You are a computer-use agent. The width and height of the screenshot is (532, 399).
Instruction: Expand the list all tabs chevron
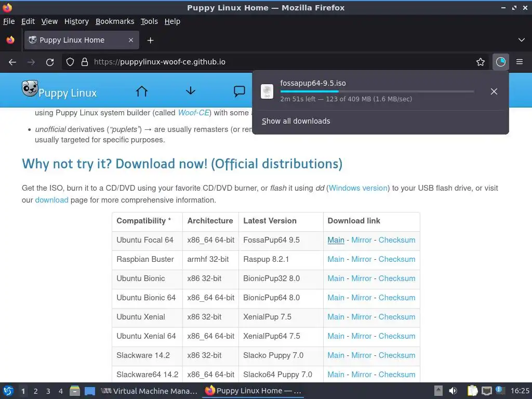522,40
